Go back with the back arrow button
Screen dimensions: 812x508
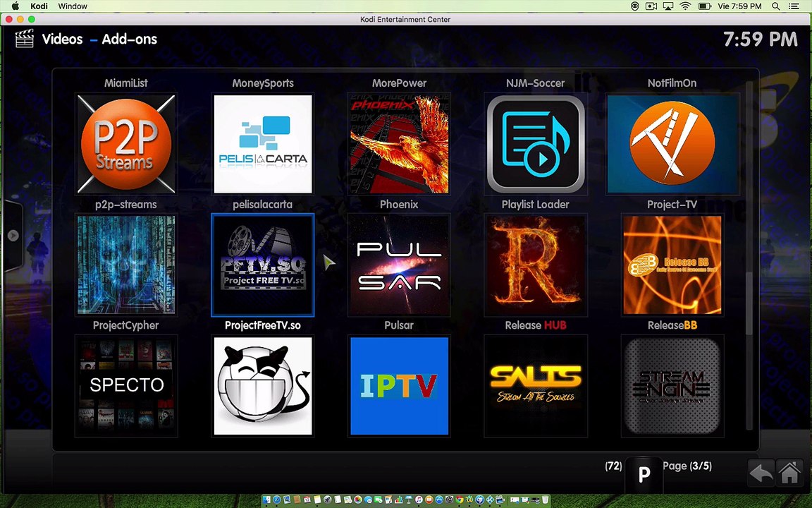761,472
